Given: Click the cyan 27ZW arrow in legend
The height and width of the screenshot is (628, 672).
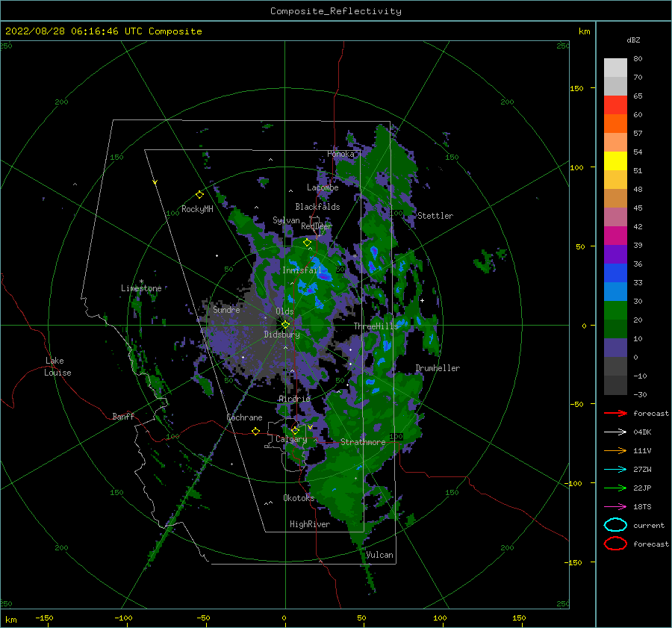Looking at the screenshot, I should pos(615,470).
